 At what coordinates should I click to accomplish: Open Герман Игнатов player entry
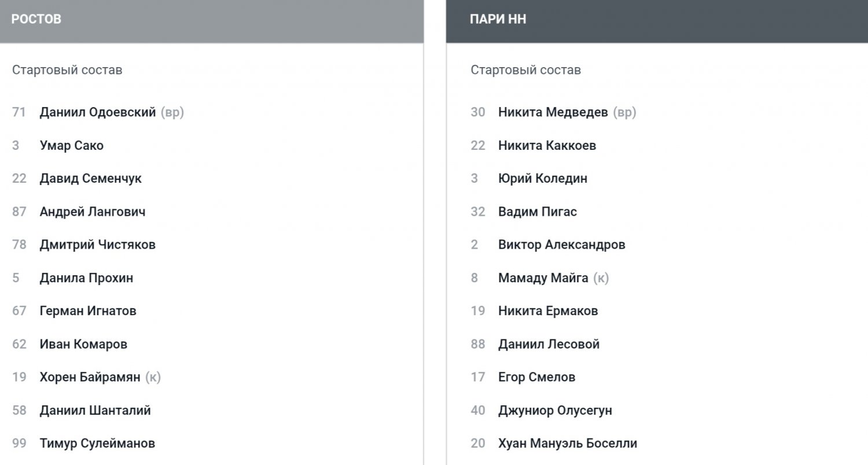pyautogui.click(x=88, y=311)
